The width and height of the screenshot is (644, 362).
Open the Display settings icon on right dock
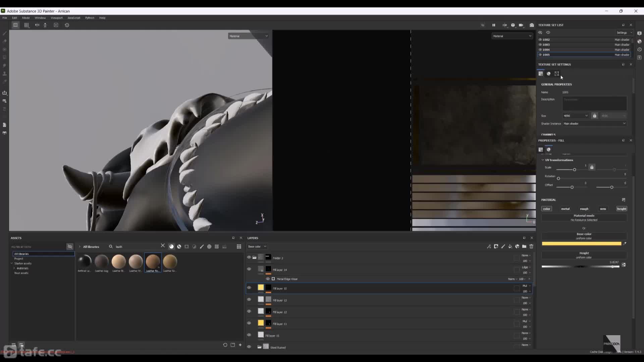pyautogui.click(x=639, y=33)
